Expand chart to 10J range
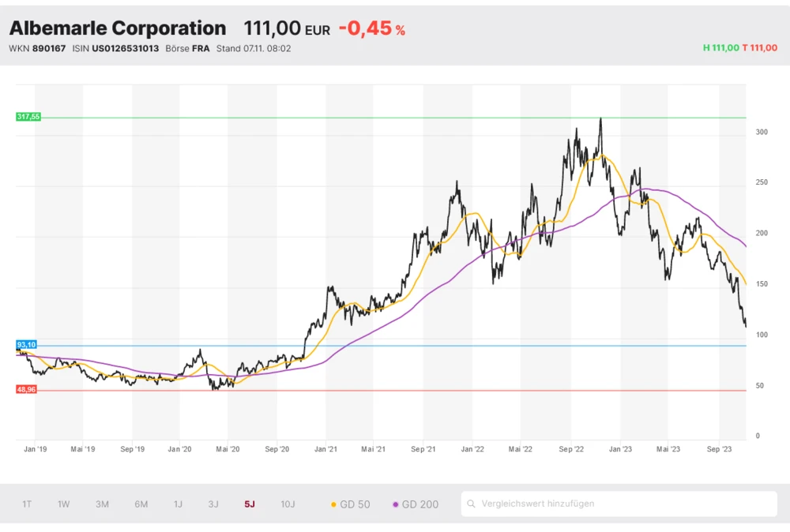The width and height of the screenshot is (790, 532). click(288, 504)
